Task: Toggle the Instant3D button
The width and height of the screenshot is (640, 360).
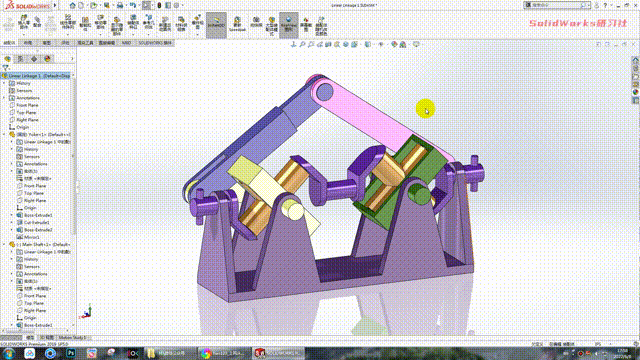Action: pyautogui.click(x=216, y=24)
